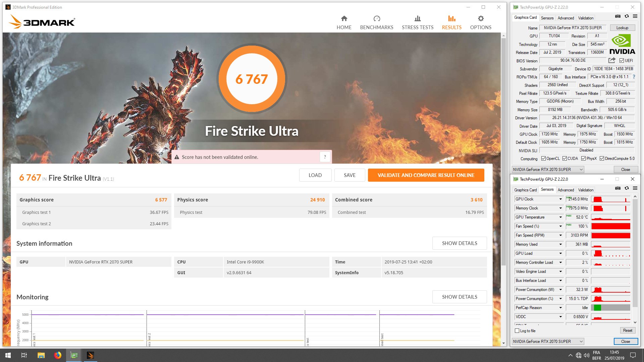Switch to Graphics Card tab in lower GPU-Z window
Screen dimensions: 644x362
click(525, 190)
